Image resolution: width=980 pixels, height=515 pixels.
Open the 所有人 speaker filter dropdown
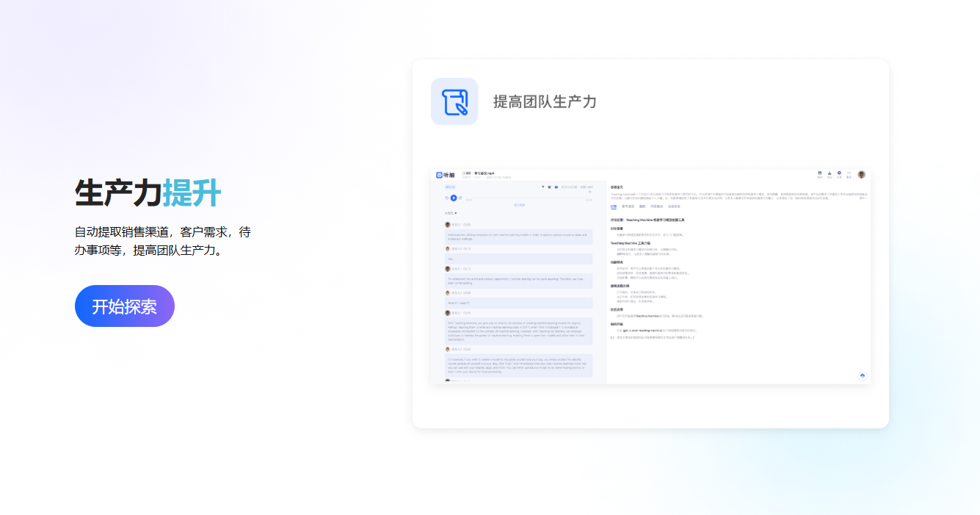[450, 213]
